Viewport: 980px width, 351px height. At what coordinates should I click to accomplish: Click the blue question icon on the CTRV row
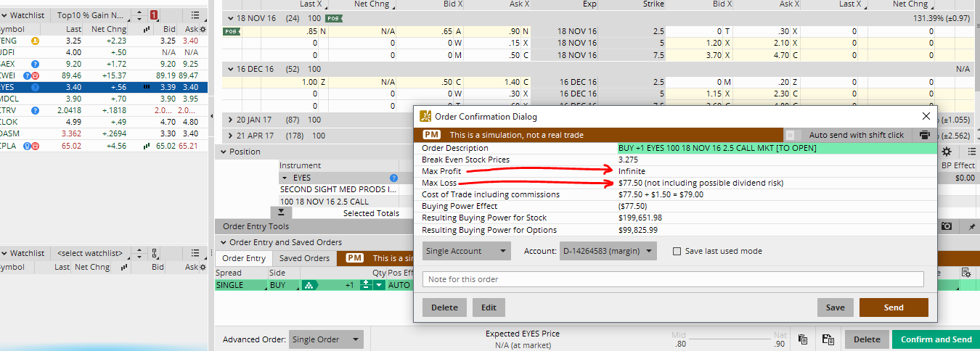click(35, 111)
